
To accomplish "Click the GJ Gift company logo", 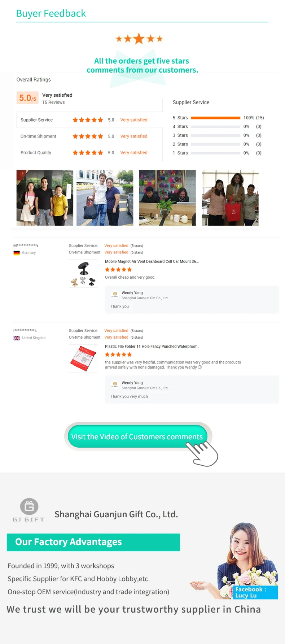I will (x=29, y=510).
